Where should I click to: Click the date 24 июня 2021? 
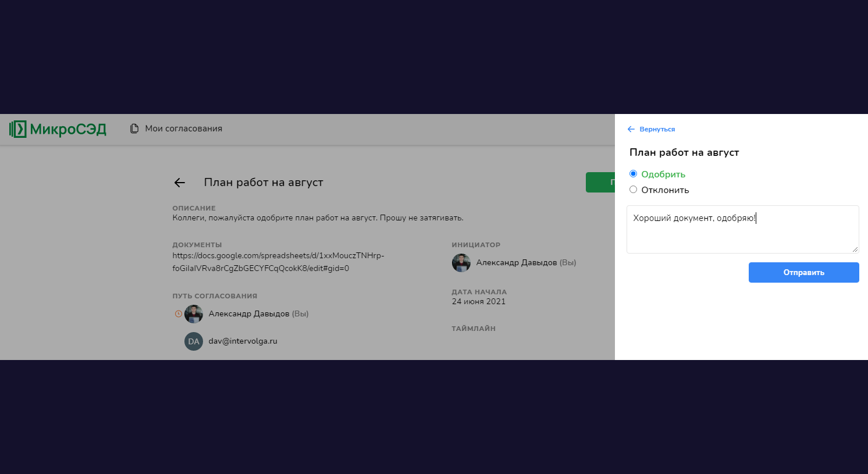pyautogui.click(x=479, y=302)
